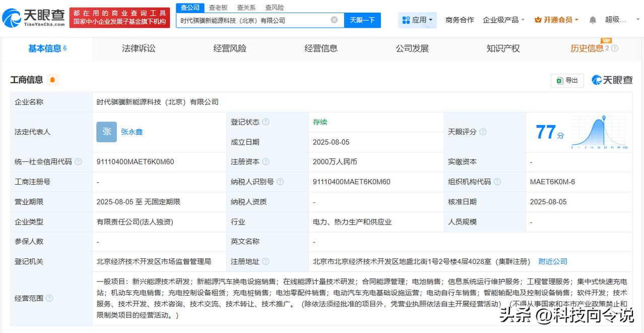Open help icon next to 纳税人识别号
Viewport: 644px width, 333px height.
pyautogui.click(x=280, y=182)
